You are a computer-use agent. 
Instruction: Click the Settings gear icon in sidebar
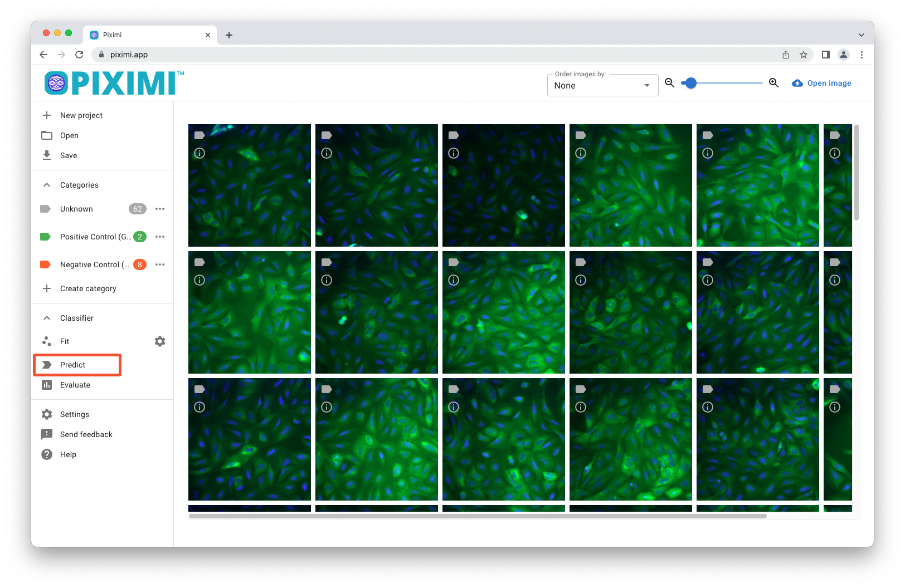(47, 414)
